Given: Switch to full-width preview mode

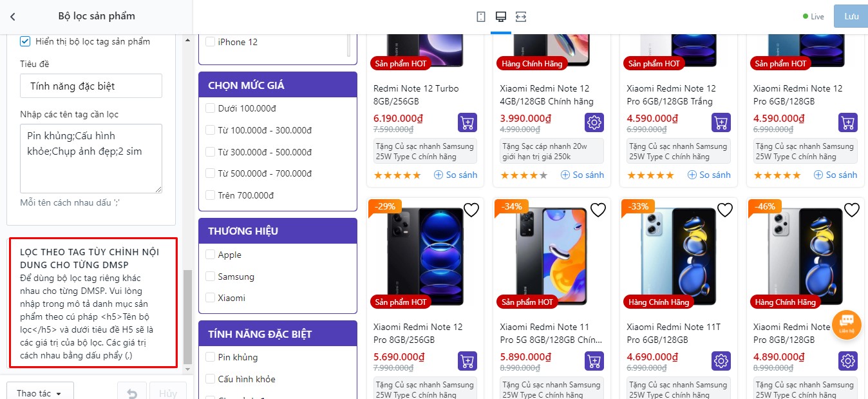Looking at the screenshot, I should (x=521, y=17).
